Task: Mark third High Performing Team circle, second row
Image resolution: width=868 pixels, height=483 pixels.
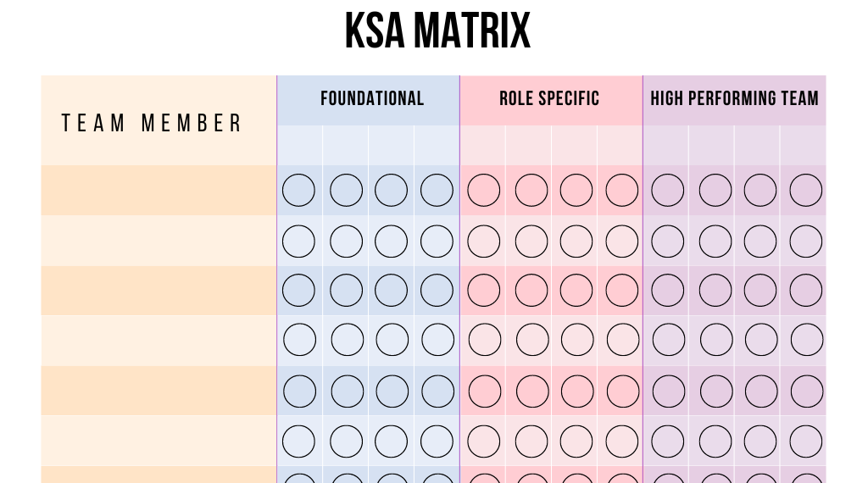Action: pyautogui.click(x=759, y=241)
